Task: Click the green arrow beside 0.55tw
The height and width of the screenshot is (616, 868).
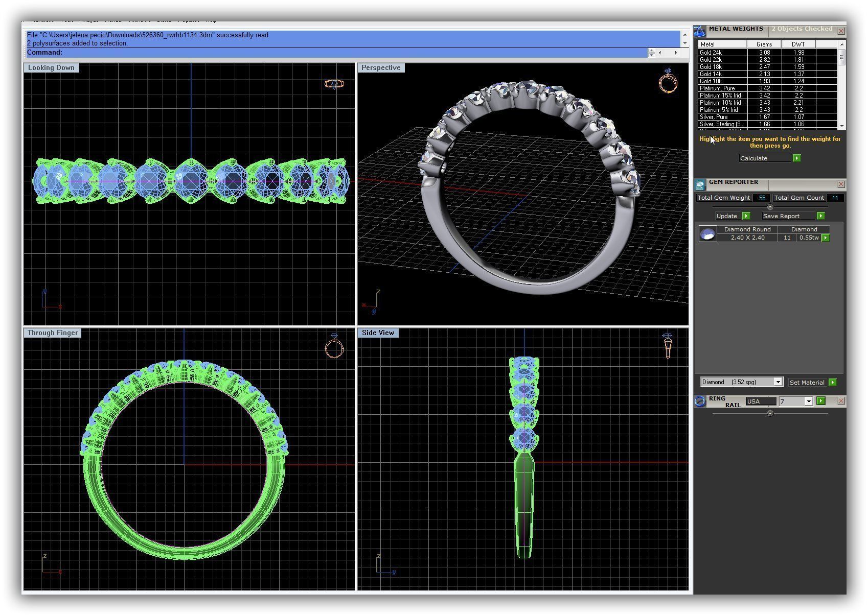Action: click(x=825, y=238)
